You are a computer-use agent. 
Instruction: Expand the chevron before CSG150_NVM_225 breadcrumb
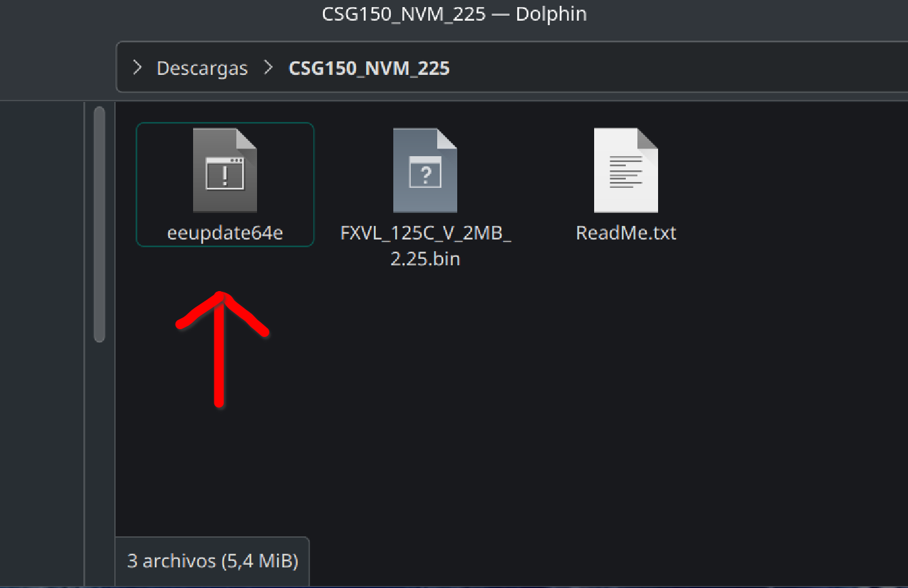point(269,67)
